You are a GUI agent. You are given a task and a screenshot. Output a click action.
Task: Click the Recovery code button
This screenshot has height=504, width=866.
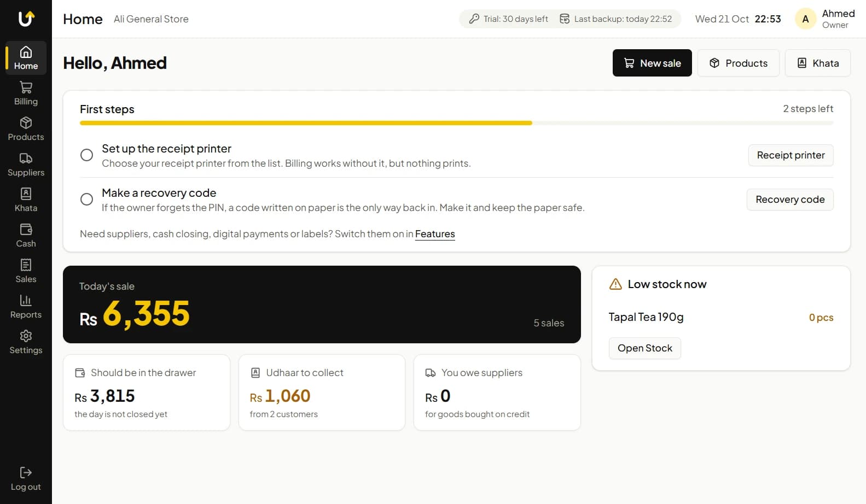pyautogui.click(x=790, y=200)
